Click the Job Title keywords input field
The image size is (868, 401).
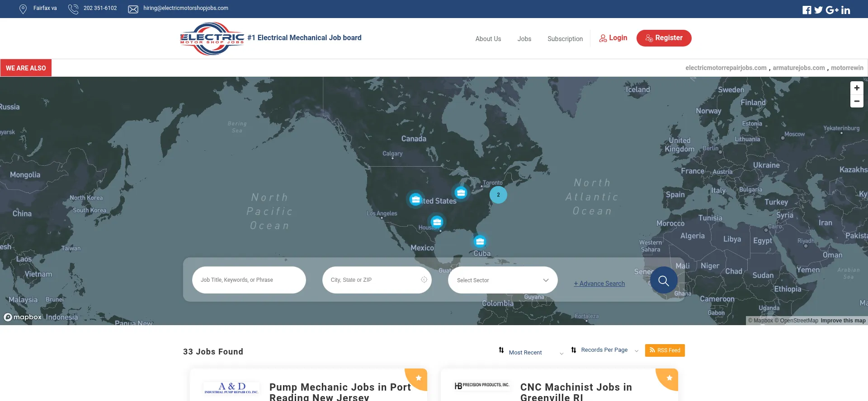[249, 280]
